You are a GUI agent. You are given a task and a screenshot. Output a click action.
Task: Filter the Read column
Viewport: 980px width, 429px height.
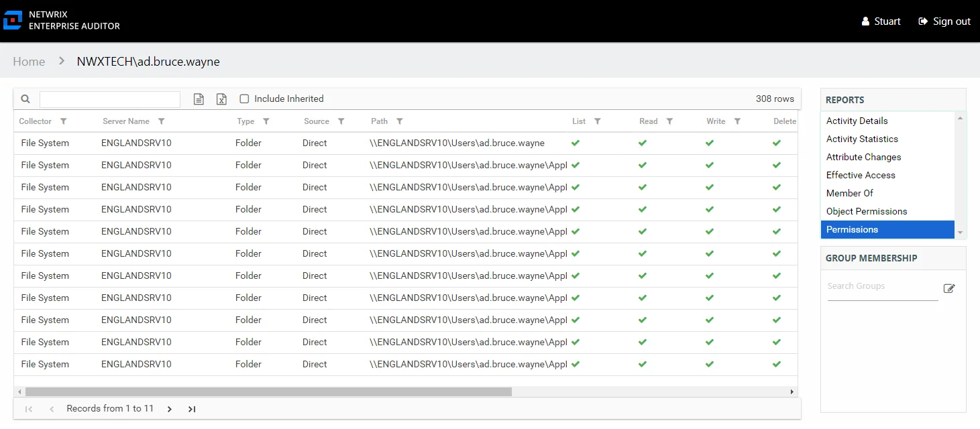click(669, 121)
